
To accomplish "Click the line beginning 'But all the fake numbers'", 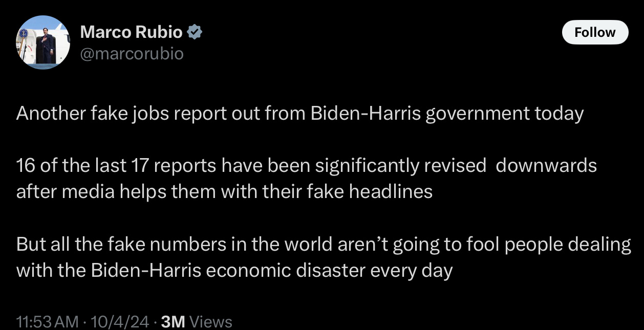I will [324, 245].
